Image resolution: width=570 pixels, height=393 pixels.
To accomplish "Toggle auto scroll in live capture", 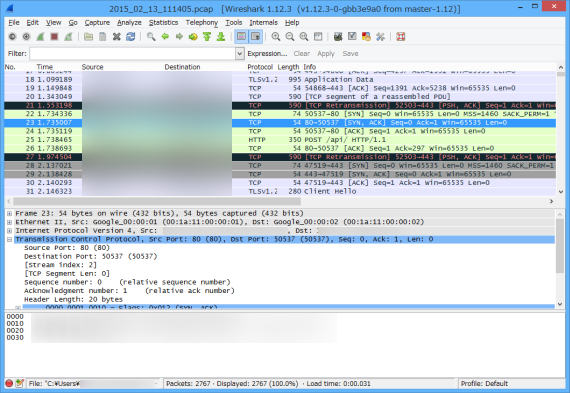I will click(x=256, y=37).
